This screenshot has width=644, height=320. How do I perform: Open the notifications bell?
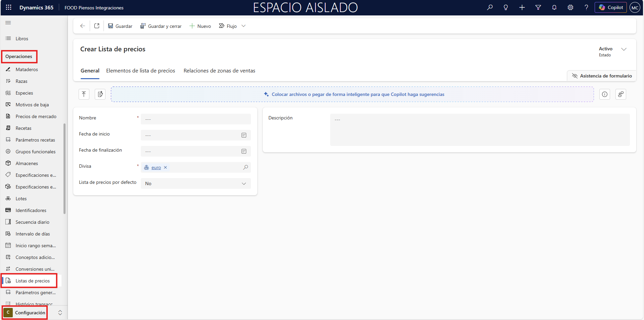(x=554, y=7)
